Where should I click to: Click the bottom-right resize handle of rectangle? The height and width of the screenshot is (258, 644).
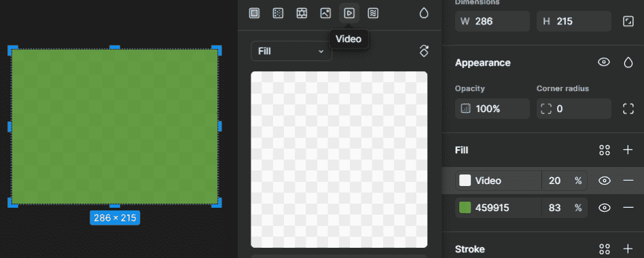tap(217, 202)
